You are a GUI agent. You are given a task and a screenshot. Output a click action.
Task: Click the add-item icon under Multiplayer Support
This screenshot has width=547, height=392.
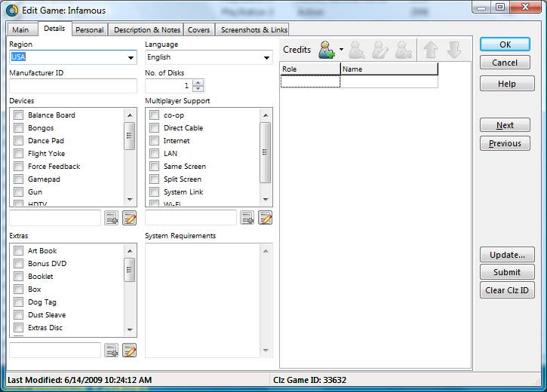(x=247, y=218)
